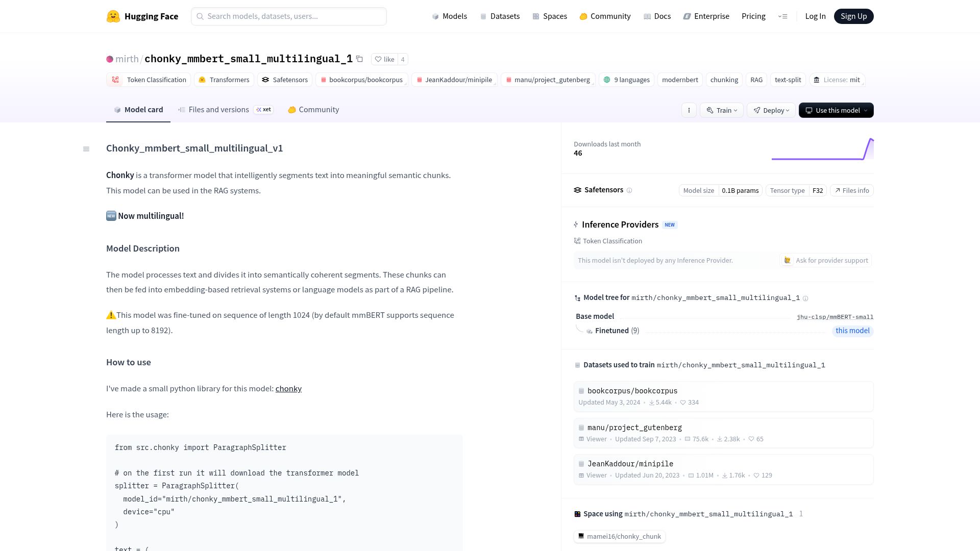Open Models in top navigation
The width and height of the screenshot is (980, 551).
click(449, 16)
